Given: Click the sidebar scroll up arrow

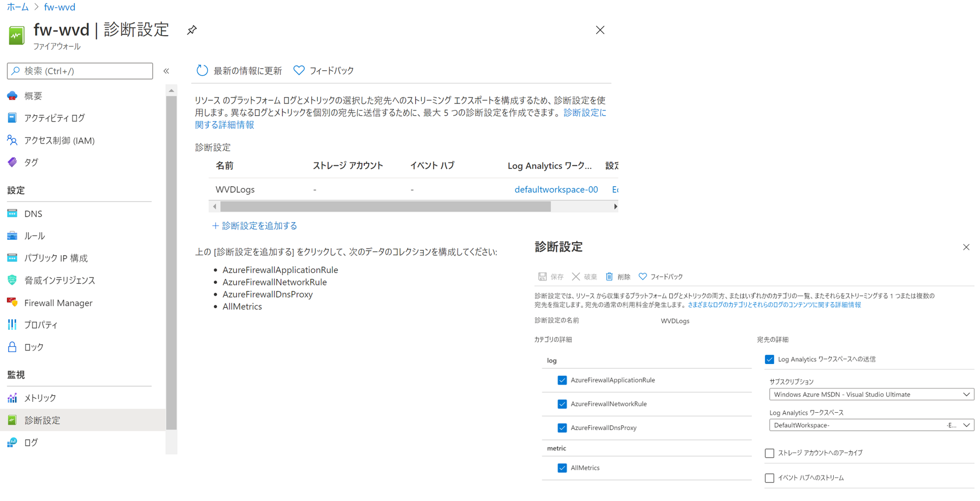Looking at the screenshot, I should point(172,90).
